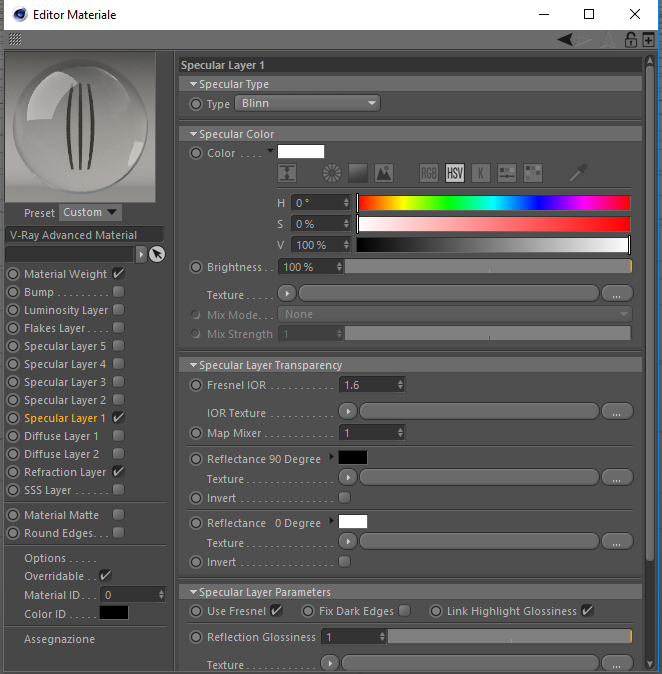This screenshot has height=674, width=662.
Task: Select the Kelvin K mode icon
Action: pos(481,173)
